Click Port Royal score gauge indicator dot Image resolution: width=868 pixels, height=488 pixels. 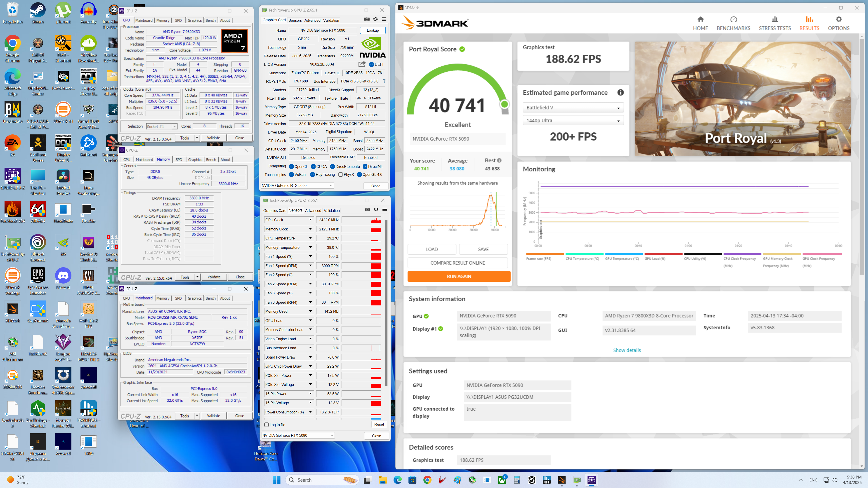pyautogui.click(x=505, y=104)
